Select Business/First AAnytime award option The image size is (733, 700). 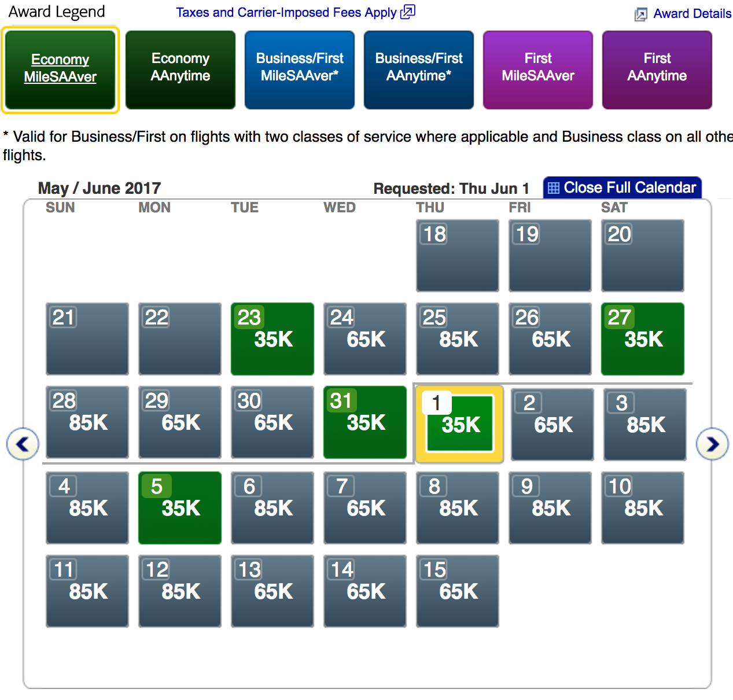click(x=419, y=69)
